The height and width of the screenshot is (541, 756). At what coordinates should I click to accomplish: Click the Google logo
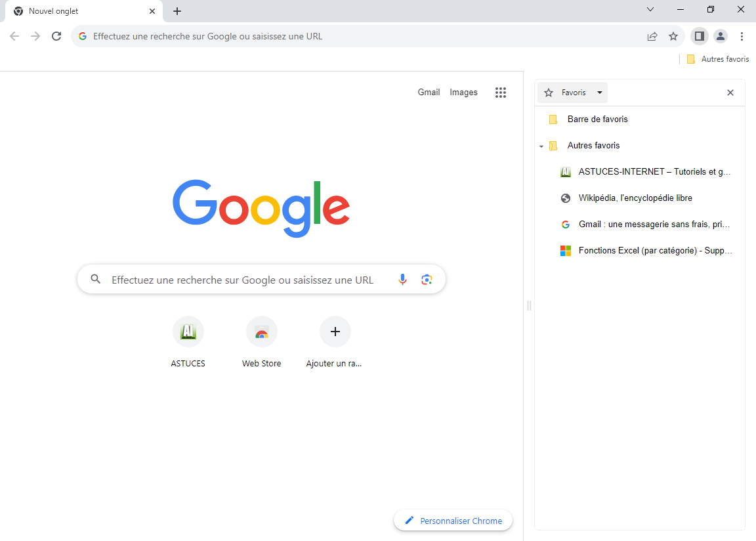pyautogui.click(x=261, y=208)
